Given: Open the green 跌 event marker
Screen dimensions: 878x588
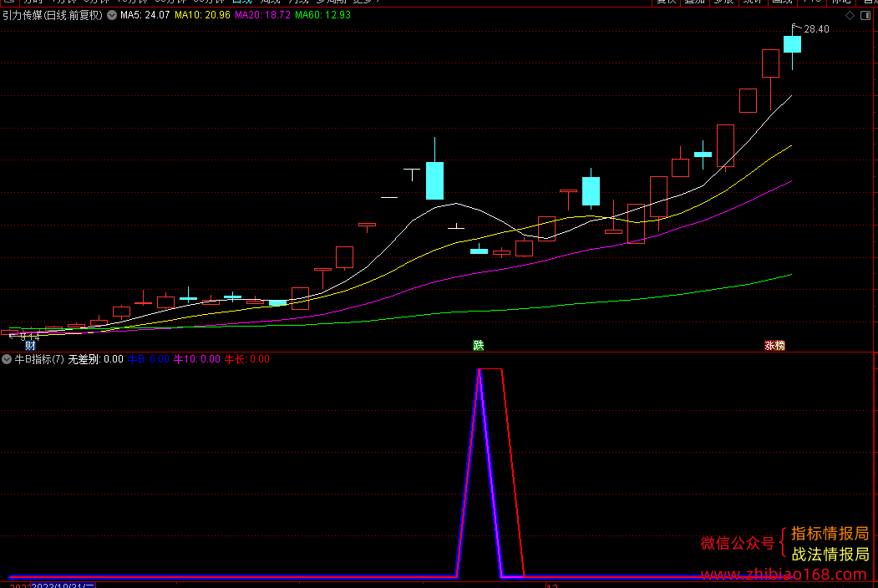Looking at the screenshot, I should coord(478,346).
